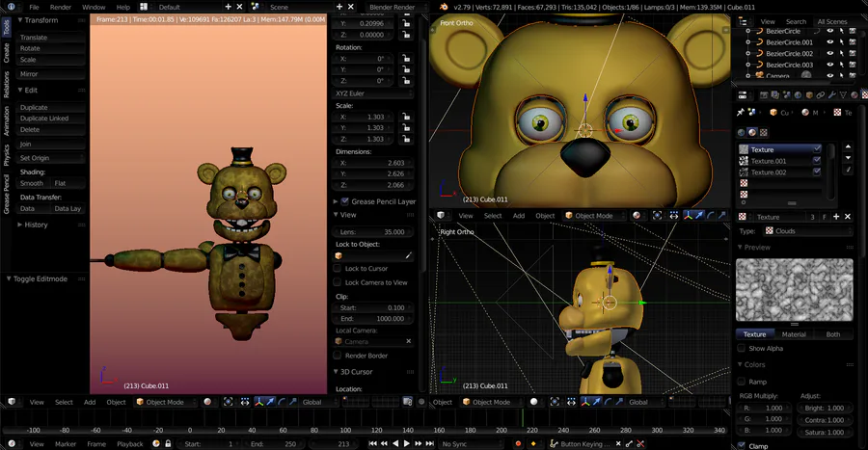The width and height of the screenshot is (868, 450).
Task: Open the Constraints properties tab chain icon
Action: 821,95
